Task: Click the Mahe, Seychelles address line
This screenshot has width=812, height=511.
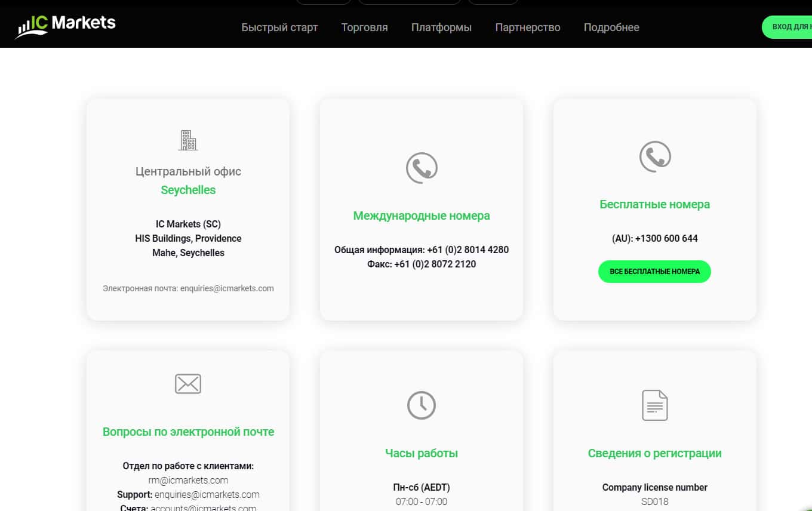Action: point(188,253)
